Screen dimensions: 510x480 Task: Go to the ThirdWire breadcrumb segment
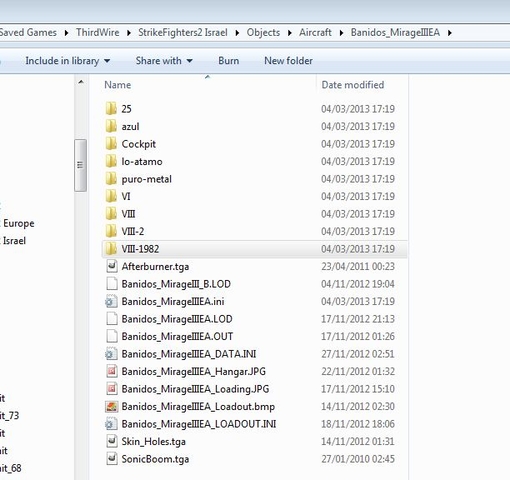click(97, 32)
